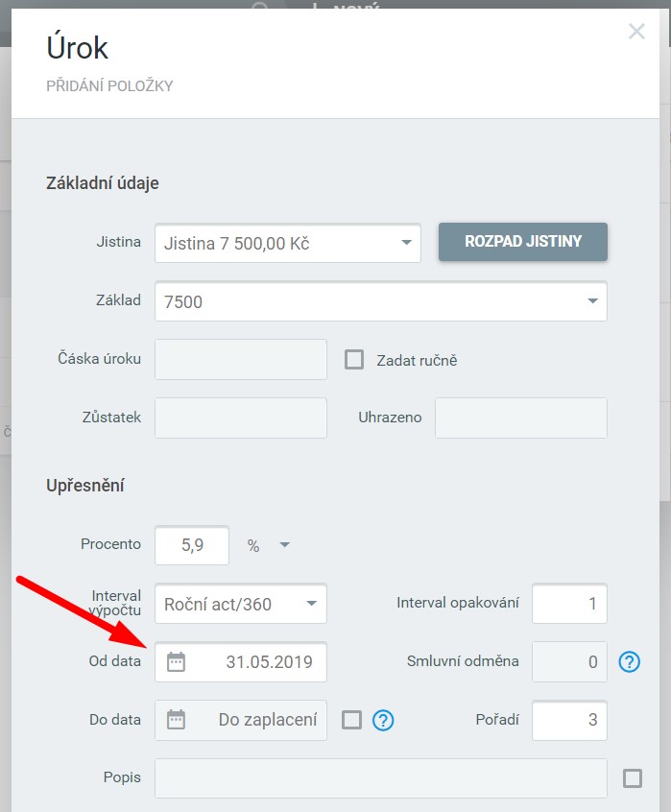Tick the checkbox beside Popis field
Screen dimensions: 671x812
(633, 778)
